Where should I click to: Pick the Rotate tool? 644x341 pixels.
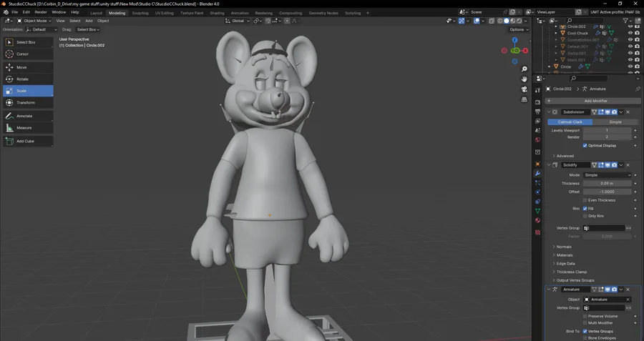point(28,79)
